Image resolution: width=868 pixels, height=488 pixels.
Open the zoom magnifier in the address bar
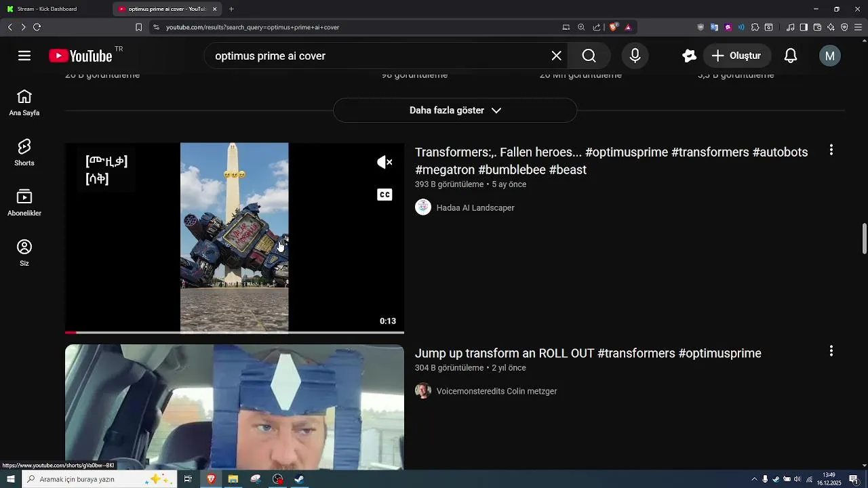click(581, 27)
